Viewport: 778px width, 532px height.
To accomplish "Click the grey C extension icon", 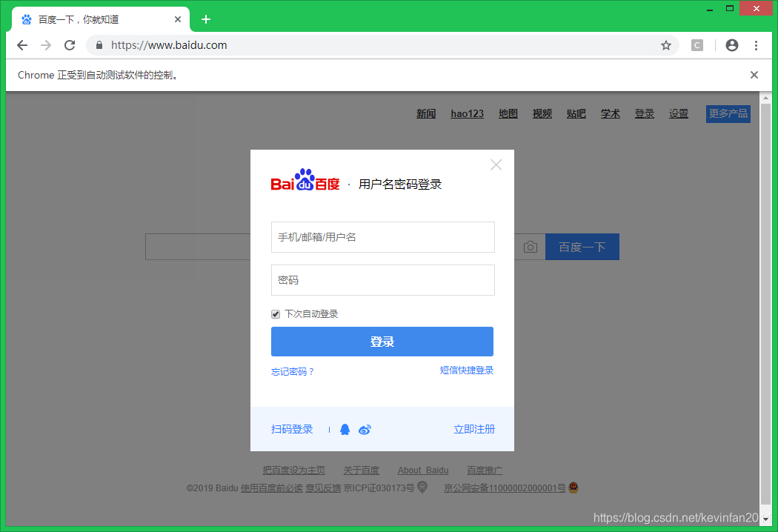I will click(697, 45).
